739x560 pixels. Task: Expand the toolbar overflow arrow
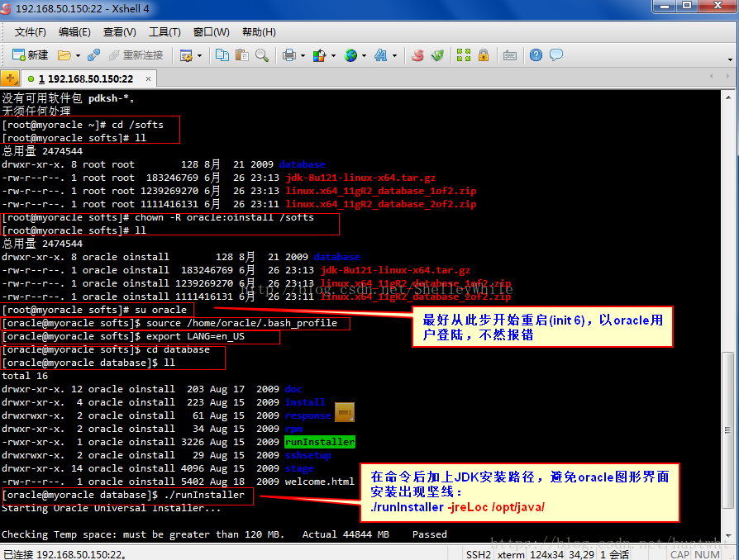pos(730,59)
